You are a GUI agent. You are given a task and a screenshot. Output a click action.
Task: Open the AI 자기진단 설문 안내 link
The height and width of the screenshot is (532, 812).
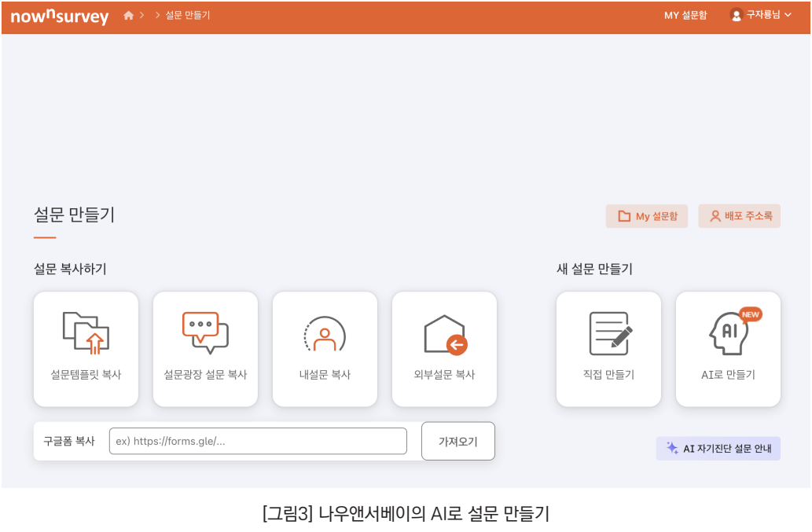[x=718, y=448]
